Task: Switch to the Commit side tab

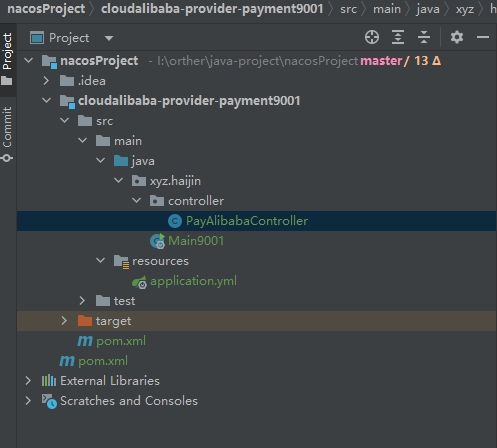Action: point(7,134)
